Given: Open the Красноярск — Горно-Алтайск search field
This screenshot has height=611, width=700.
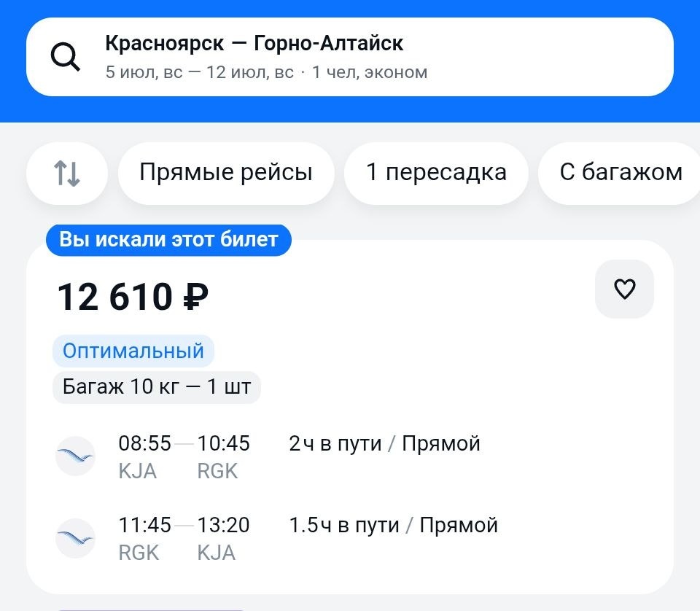Looking at the screenshot, I should point(350,57).
